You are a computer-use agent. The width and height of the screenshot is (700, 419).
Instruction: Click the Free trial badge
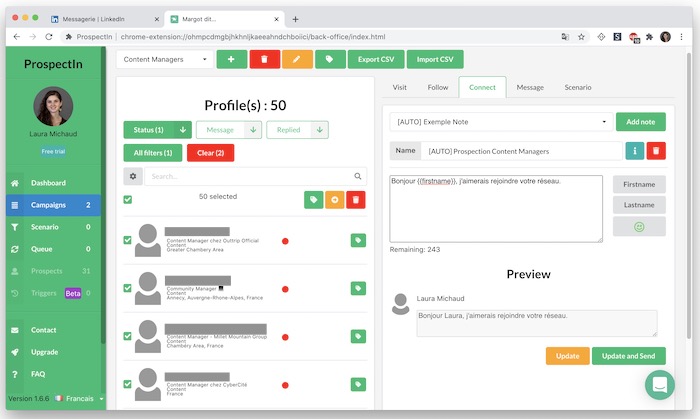pyautogui.click(x=53, y=152)
